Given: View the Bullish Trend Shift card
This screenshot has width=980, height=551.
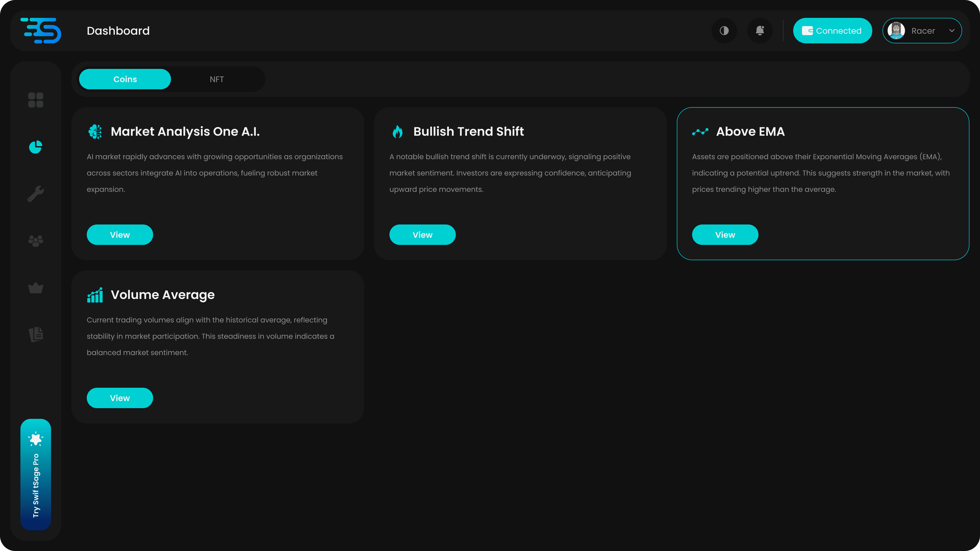Looking at the screenshot, I should click(422, 235).
